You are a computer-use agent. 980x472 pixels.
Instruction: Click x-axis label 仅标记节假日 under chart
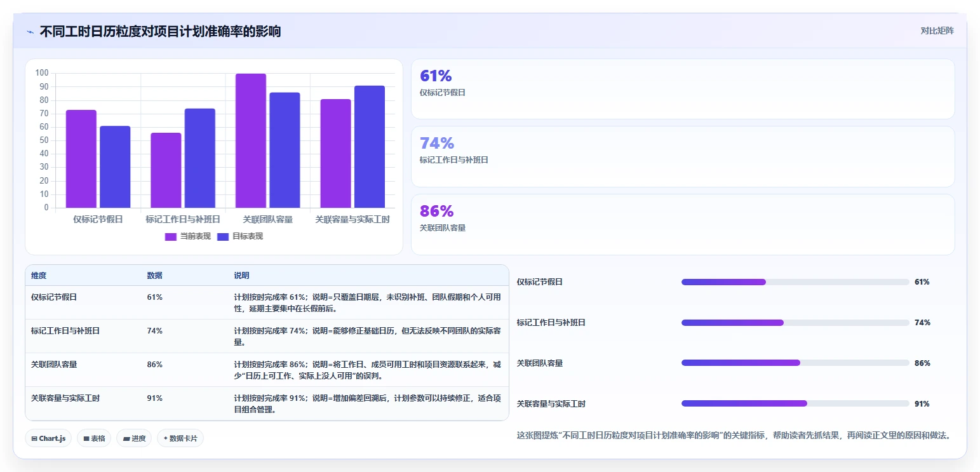[x=98, y=219]
